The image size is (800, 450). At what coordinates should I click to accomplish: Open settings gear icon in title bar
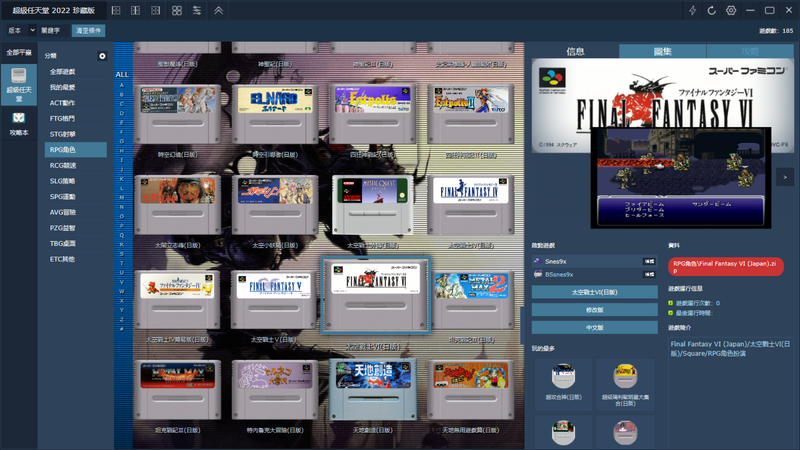(731, 10)
